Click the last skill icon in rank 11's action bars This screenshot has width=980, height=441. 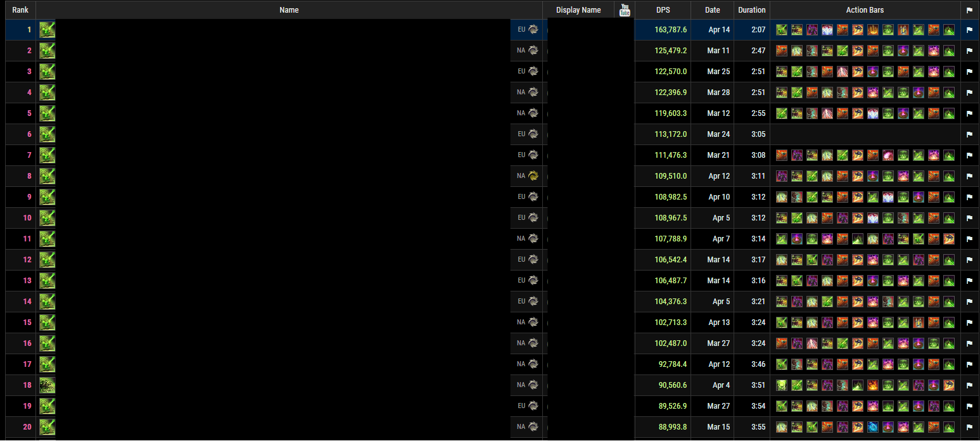[949, 238]
